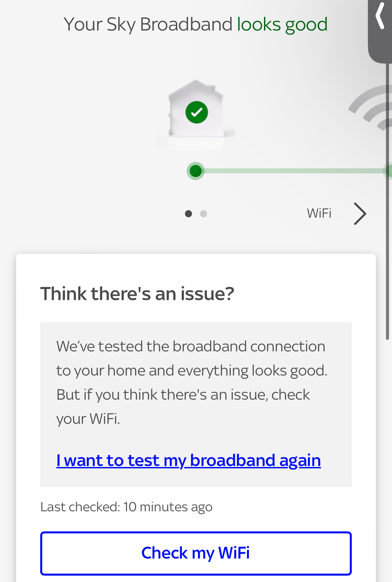
Task: Click the green checkmark badge on the house
Action: point(197,112)
